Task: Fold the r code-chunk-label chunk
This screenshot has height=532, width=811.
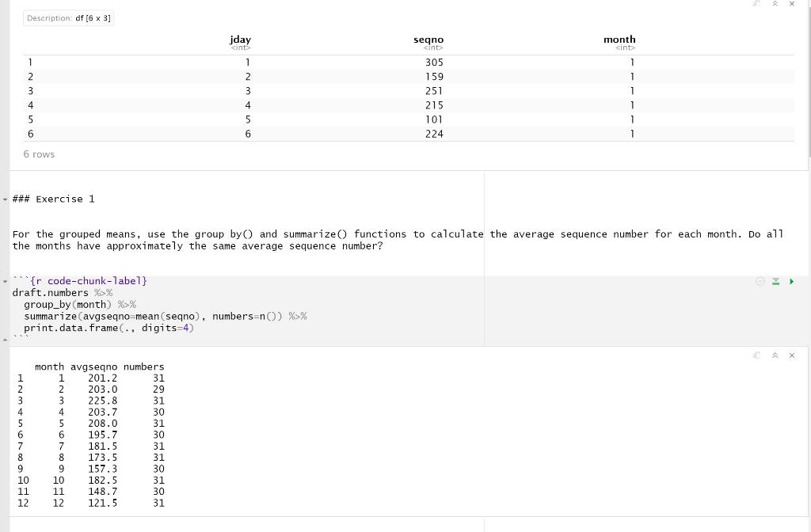Action: pos(5,281)
